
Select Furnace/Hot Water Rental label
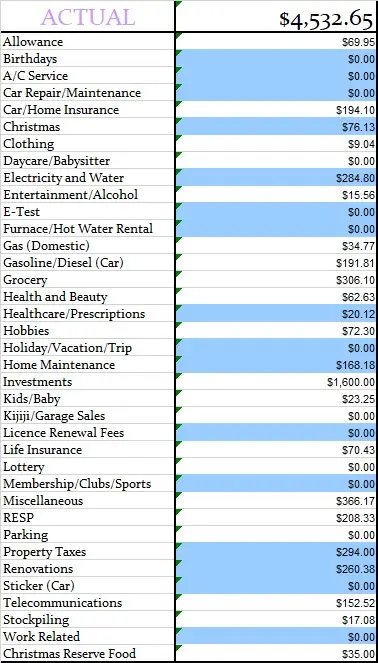pyautogui.click(x=88, y=228)
